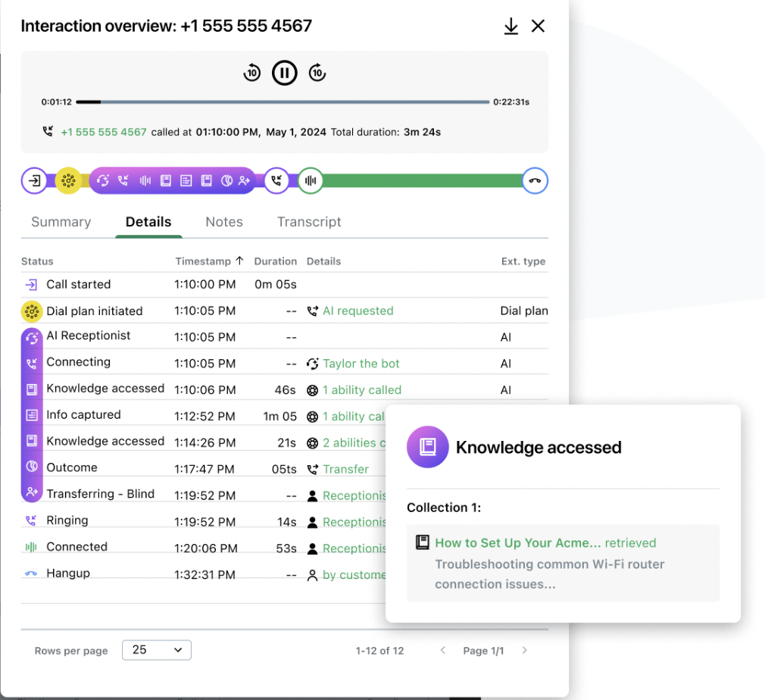Open the 2 abilities link
The width and height of the screenshot is (765, 700).
(354, 442)
